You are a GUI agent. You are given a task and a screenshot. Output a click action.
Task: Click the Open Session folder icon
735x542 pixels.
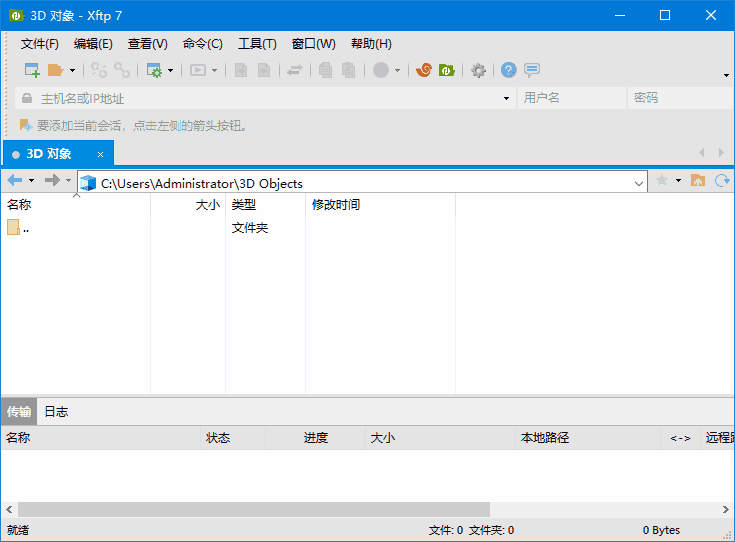click(55, 70)
